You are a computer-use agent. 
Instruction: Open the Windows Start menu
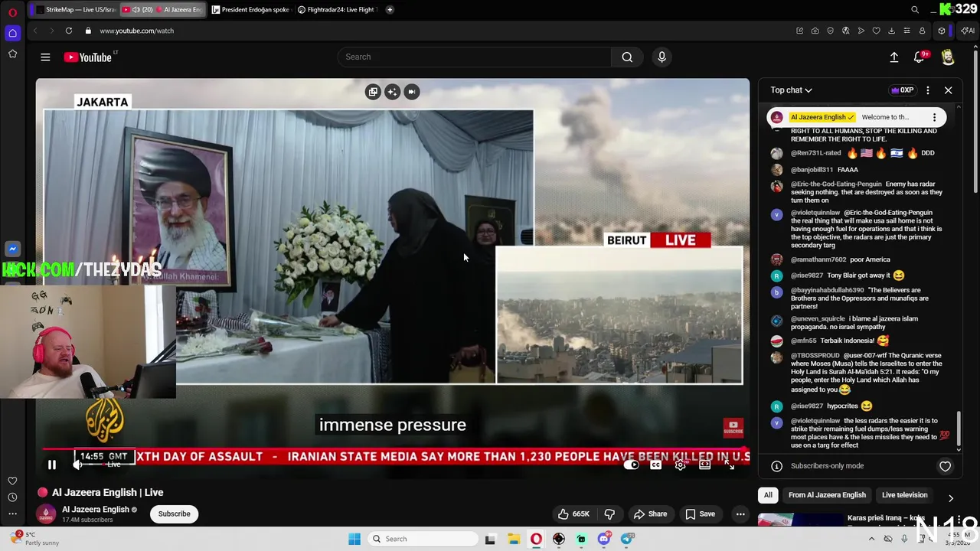pyautogui.click(x=354, y=539)
